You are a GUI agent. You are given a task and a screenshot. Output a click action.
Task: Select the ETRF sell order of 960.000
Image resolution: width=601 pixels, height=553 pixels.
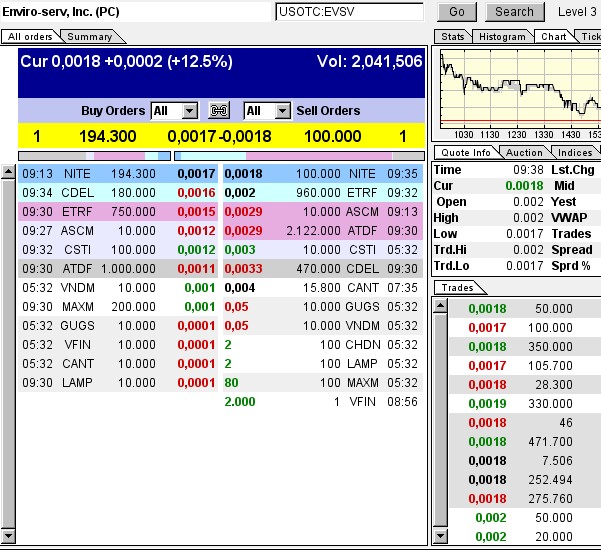pos(323,193)
